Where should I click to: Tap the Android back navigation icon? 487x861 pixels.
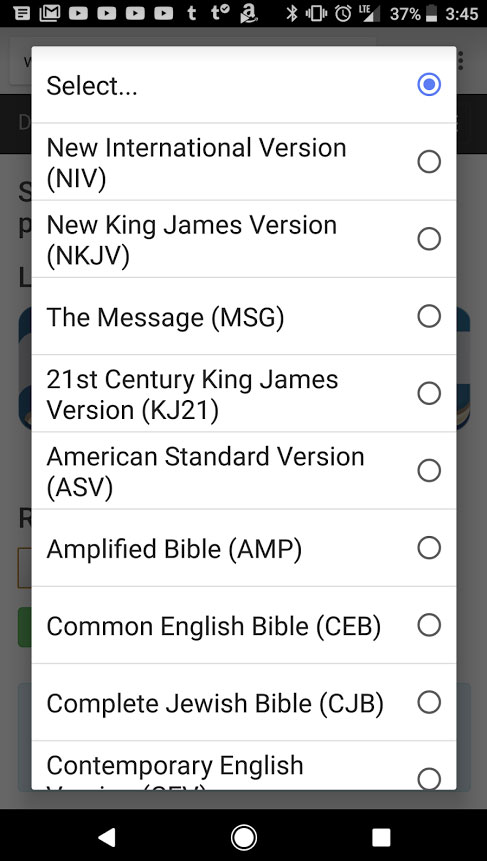click(107, 837)
